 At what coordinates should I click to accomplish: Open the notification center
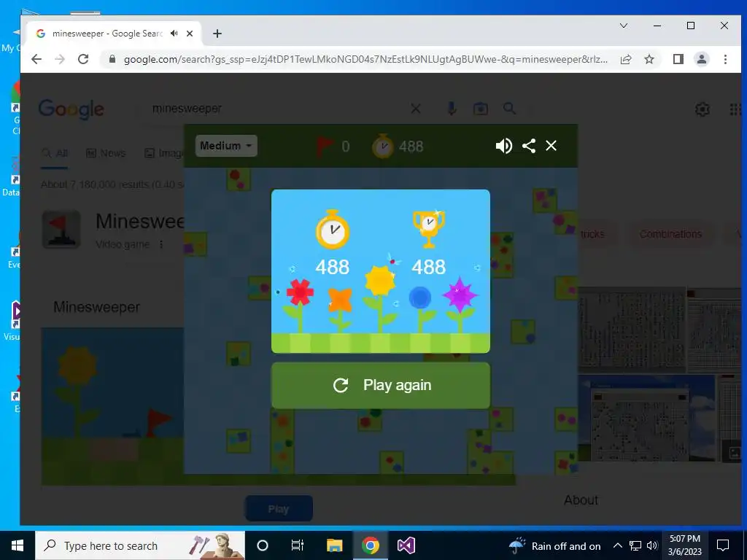[x=723, y=545]
